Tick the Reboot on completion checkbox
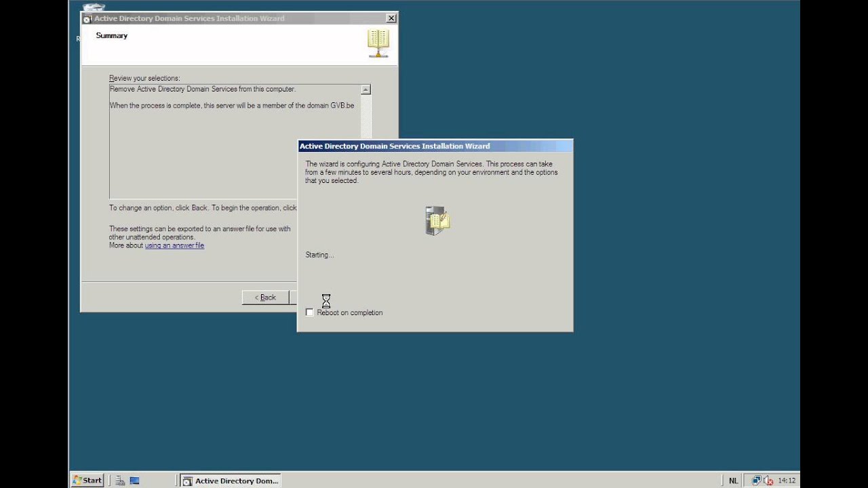The image size is (868, 488). (x=310, y=312)
